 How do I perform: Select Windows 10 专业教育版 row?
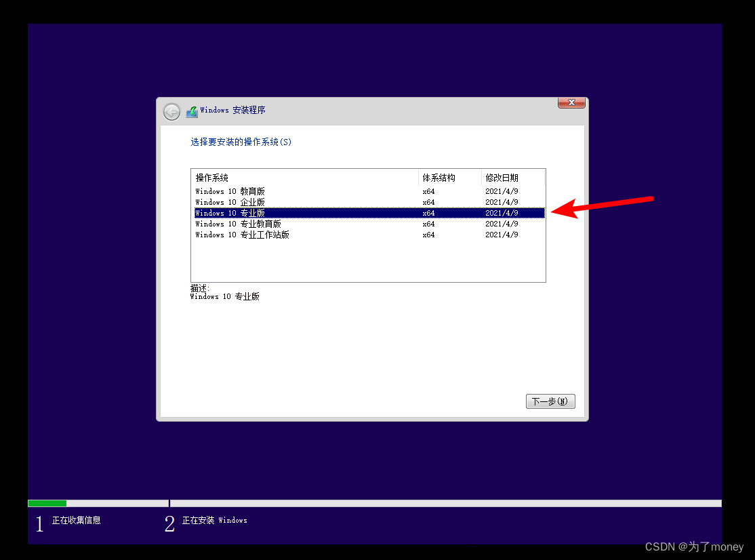pyautogui.click(x=369, y=224)
